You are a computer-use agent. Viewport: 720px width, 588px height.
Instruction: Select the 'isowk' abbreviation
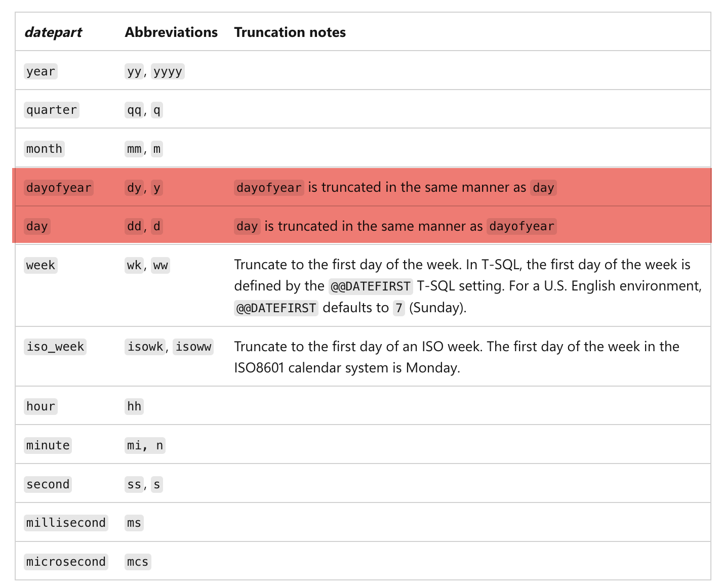[x=145, y=347]
